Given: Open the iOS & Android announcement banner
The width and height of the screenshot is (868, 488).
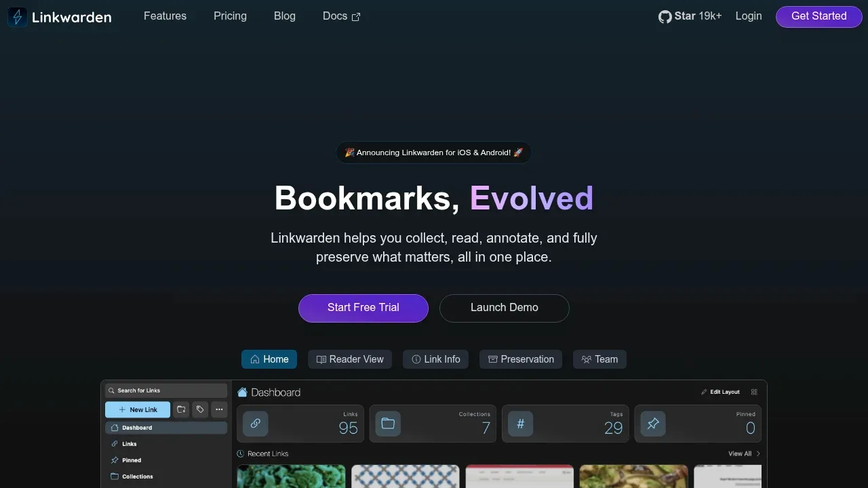Looking at the screenshot, I should pyautogui.click(x=434, y=152).
